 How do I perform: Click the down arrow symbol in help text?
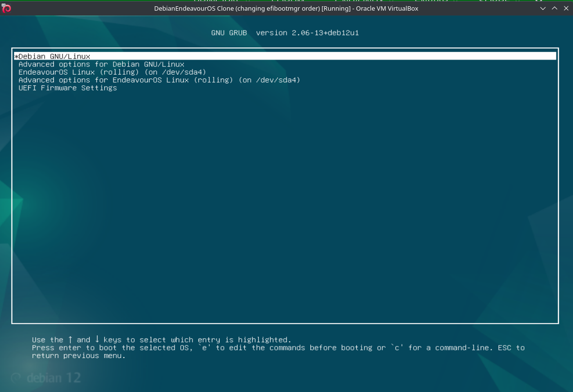click(97, 340)
